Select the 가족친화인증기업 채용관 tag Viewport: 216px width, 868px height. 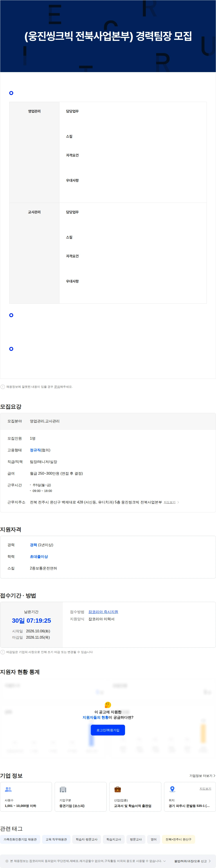(20, 839)
